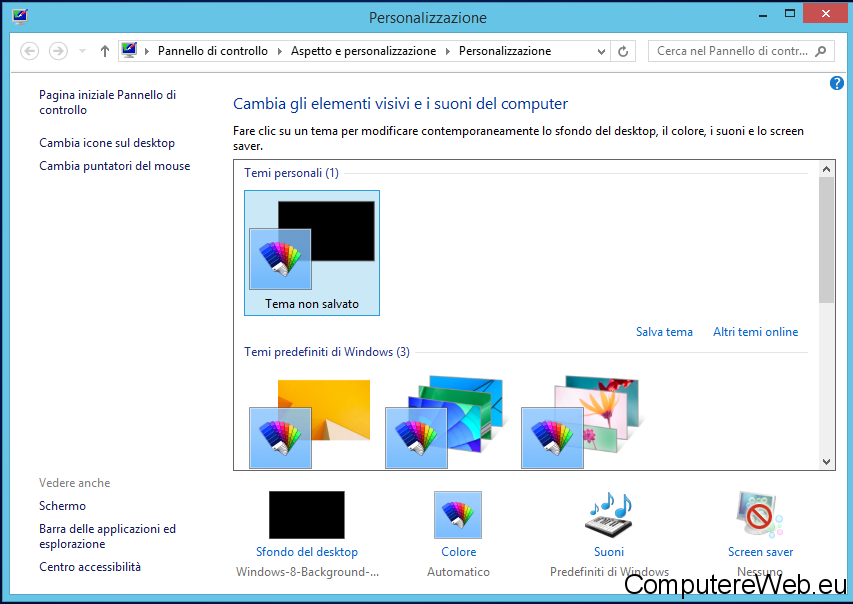Click heading Cambia gli elementi visivi
Screen dimensions: 853x604
coord(400,104)
